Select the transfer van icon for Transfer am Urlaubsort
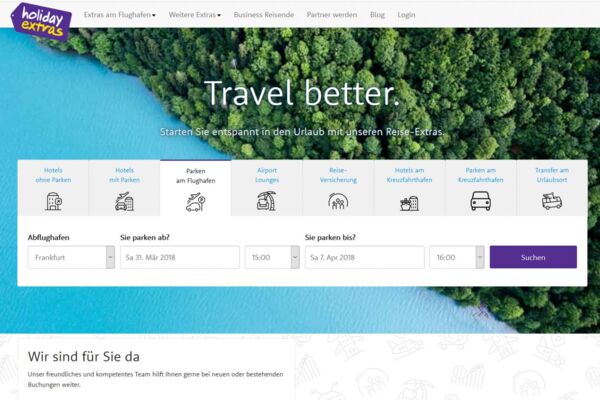 point(552,201)
